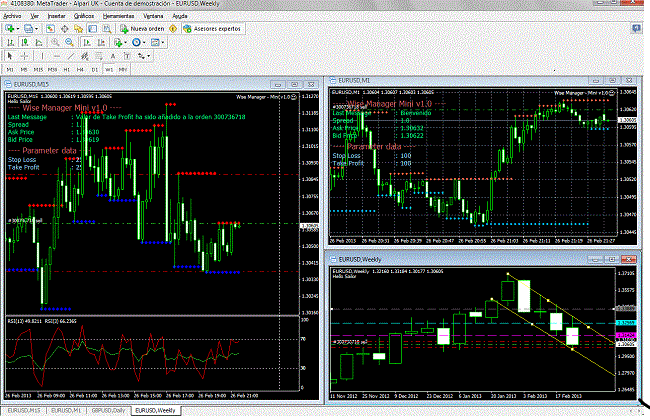
Task: Set timeframe to M15
Action: pos(39,70)
